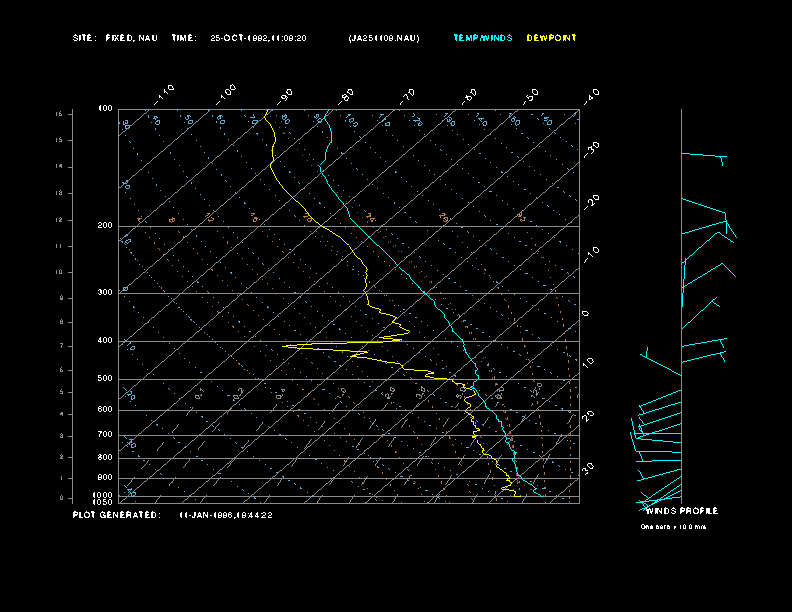Click the 400 pressure level label

[x=105, y=341]
